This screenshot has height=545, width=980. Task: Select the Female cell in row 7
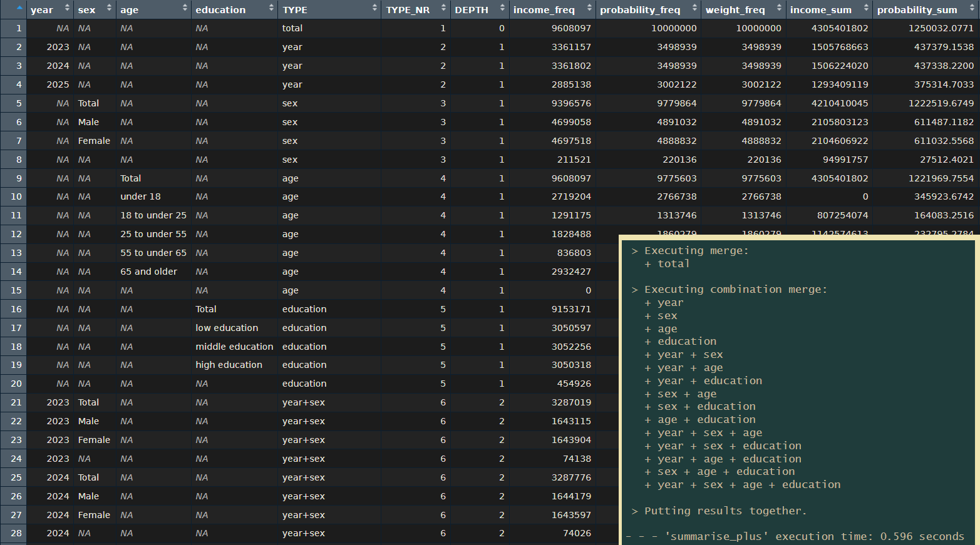click(94, 141)
